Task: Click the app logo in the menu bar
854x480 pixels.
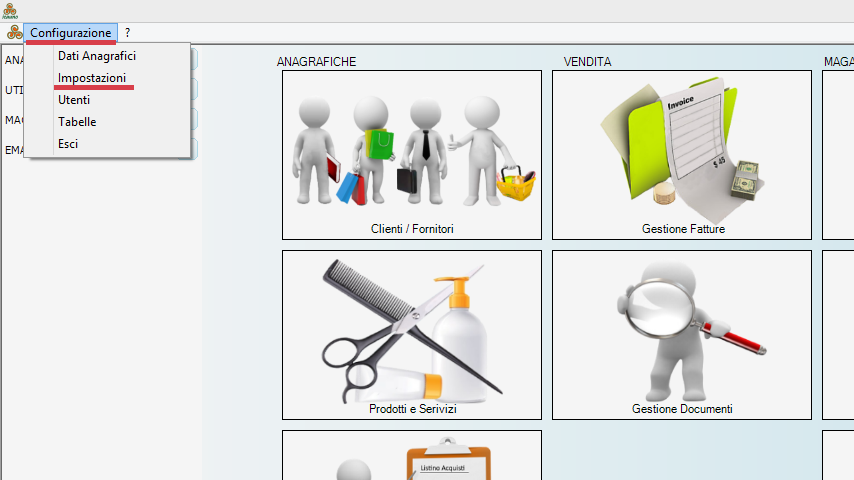Action: click(13, 33)
